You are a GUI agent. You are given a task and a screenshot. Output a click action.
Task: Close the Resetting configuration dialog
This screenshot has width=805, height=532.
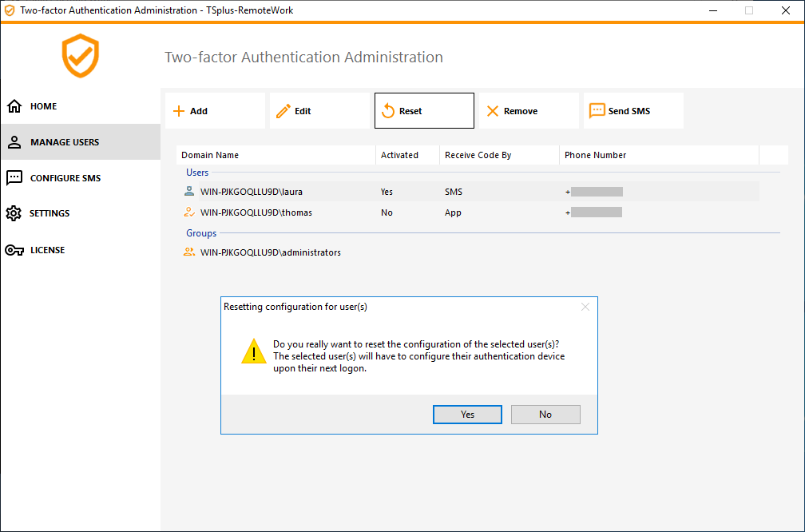coord(585,307)
